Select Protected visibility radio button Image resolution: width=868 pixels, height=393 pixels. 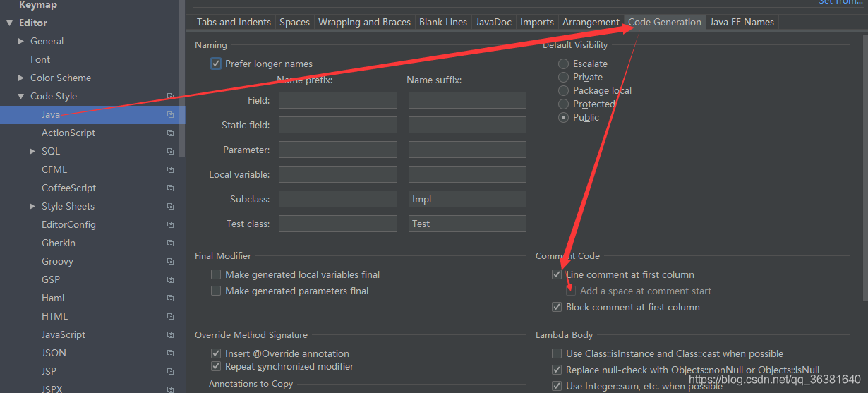coord(563,104)
